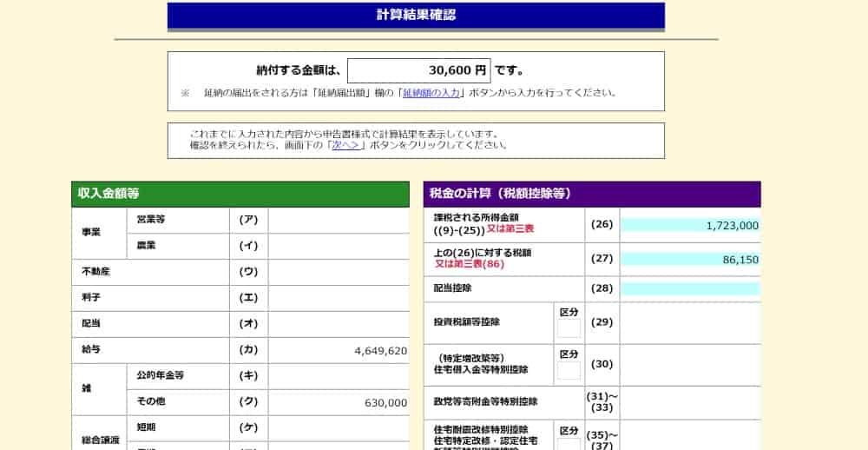Click the empty 配当控除 field in row (28)
Image resolution: width=868 pixels, height=450 pixels.
pos(689,288)
